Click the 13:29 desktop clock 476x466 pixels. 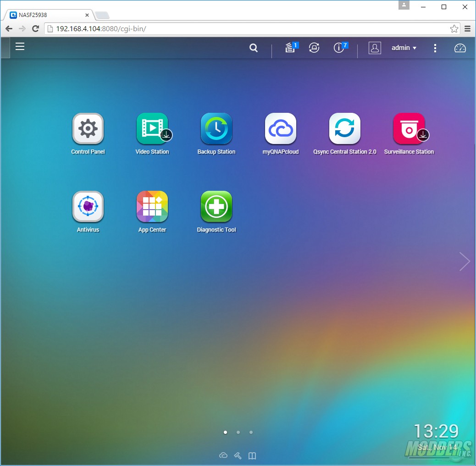coord(436,431)
